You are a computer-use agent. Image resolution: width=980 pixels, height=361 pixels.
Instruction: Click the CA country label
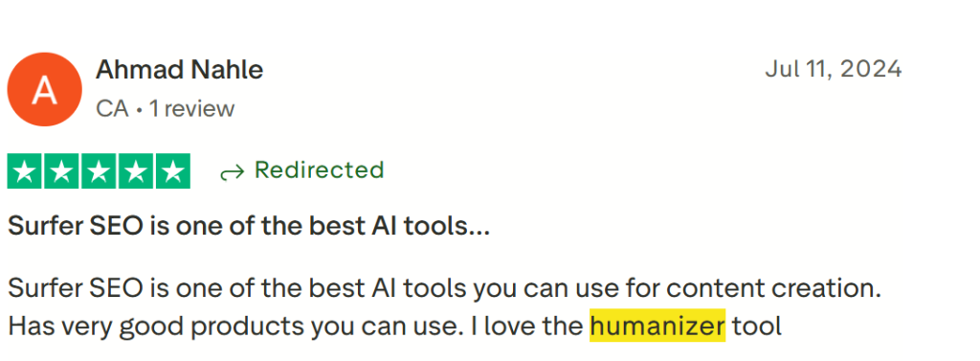(112, 109)
